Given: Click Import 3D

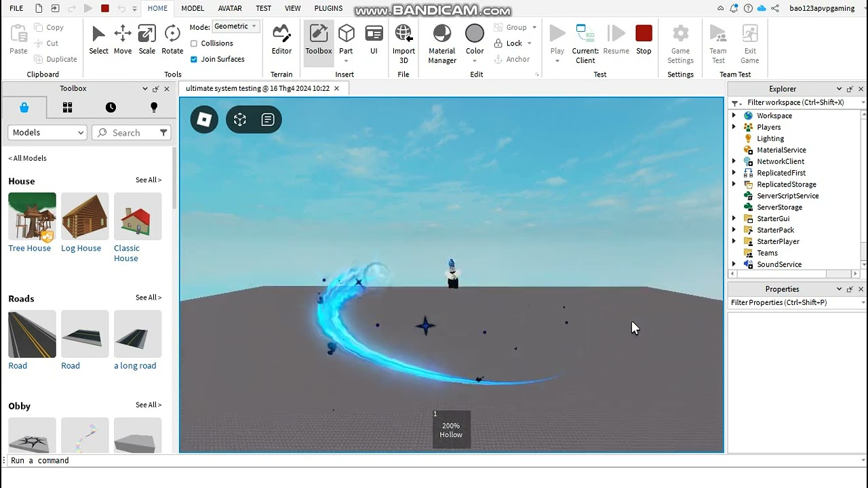Looking at the screenshot, I should (x=403, y=43).
